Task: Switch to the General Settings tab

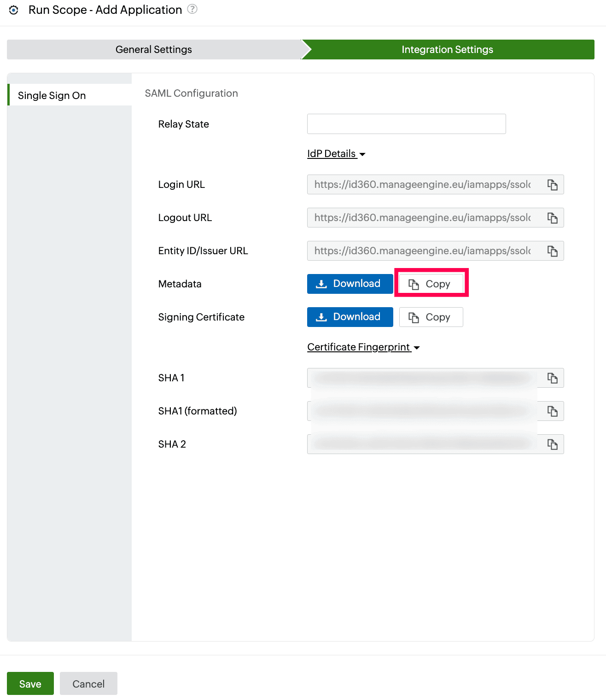Action: tap(153, 49)
